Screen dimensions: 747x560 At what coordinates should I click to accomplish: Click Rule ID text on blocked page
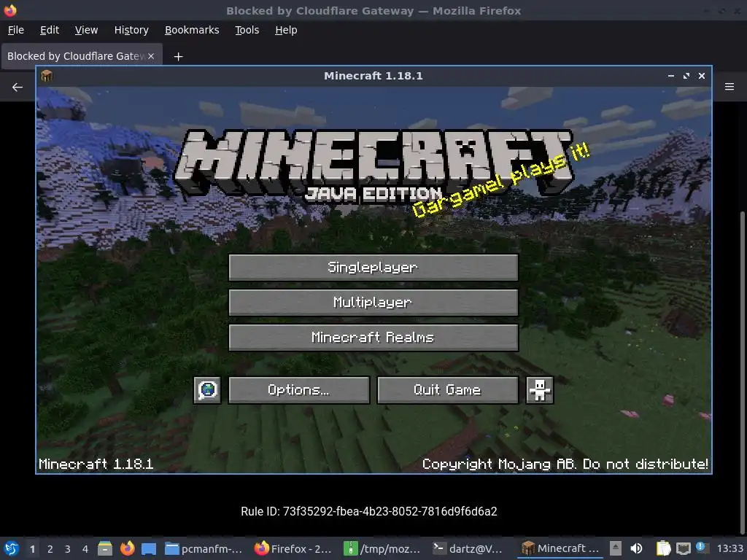point(368,511)
